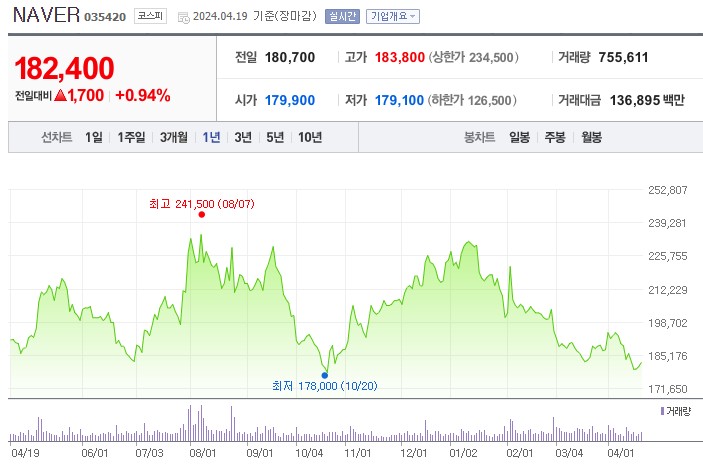
Task: Click the +0.94% change value
Action: (143, 95)
